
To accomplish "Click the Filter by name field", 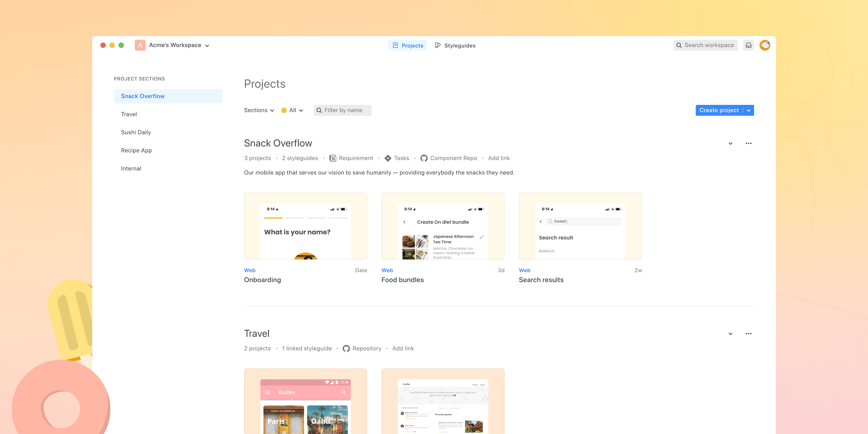I will coord(343,110).
